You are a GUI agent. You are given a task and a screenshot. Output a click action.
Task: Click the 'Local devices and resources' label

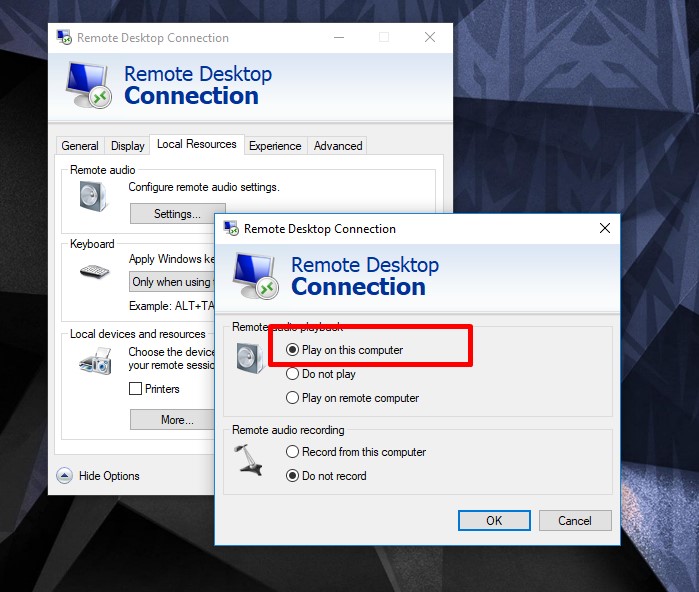(138, 334)
